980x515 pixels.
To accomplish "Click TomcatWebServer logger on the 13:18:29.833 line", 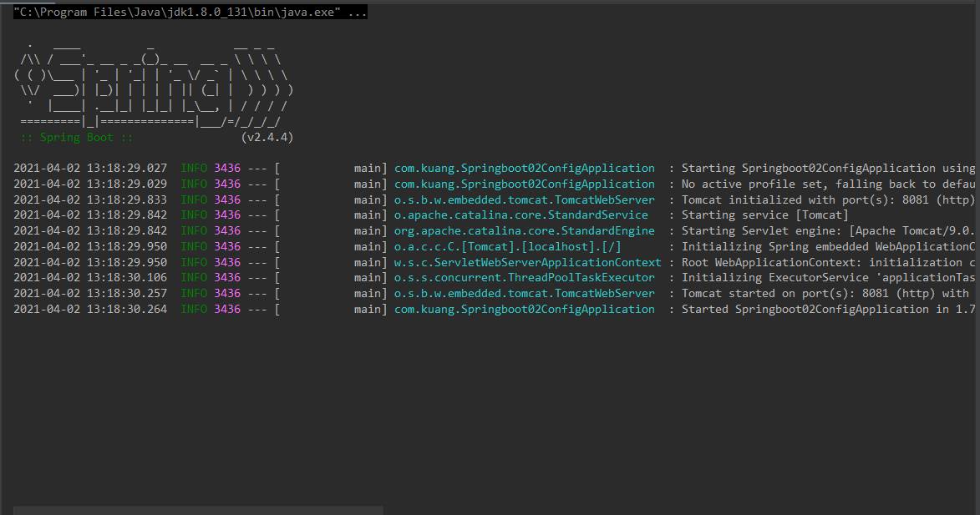I will click(525, 199).
